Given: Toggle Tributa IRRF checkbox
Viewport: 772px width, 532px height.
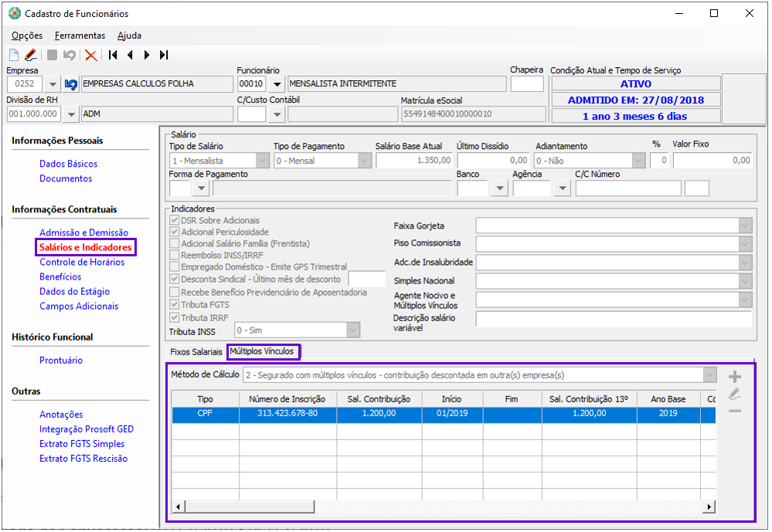Looking at the screenshot, I should [x=175, y=317].
